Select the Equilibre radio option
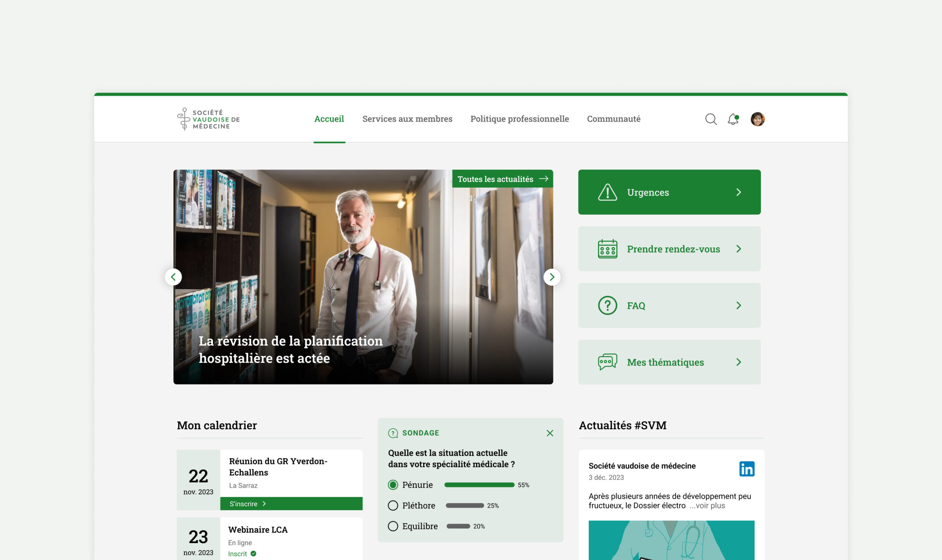Screen dimensions: 942x560 point(393,526)
